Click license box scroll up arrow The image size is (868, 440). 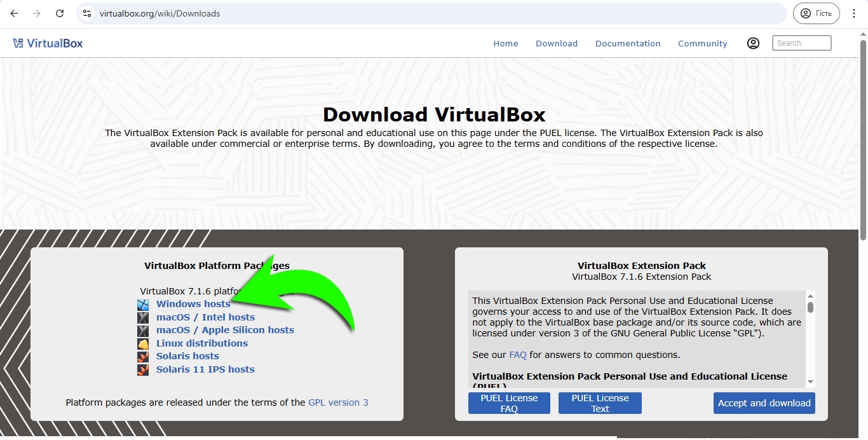pos(810,296)
